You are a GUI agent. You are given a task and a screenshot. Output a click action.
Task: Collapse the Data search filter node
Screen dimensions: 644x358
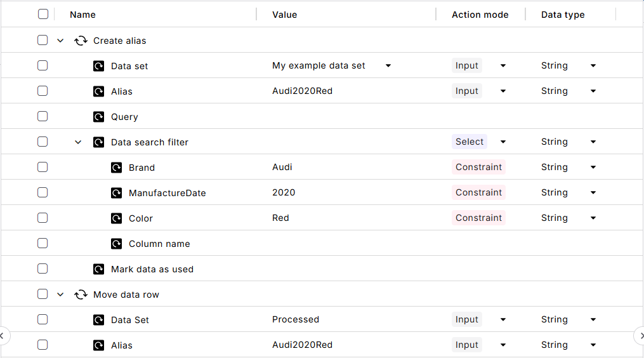(78, 142)
